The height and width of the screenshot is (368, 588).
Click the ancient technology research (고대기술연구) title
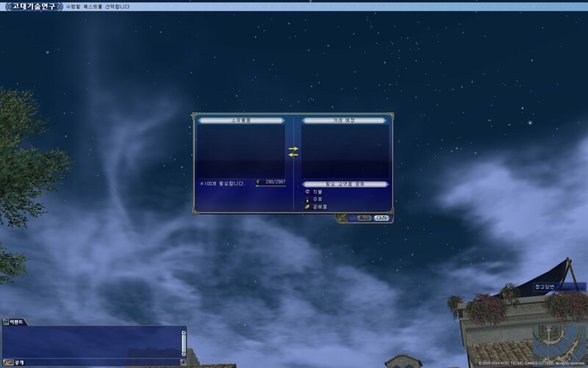[x=34, y=7]
